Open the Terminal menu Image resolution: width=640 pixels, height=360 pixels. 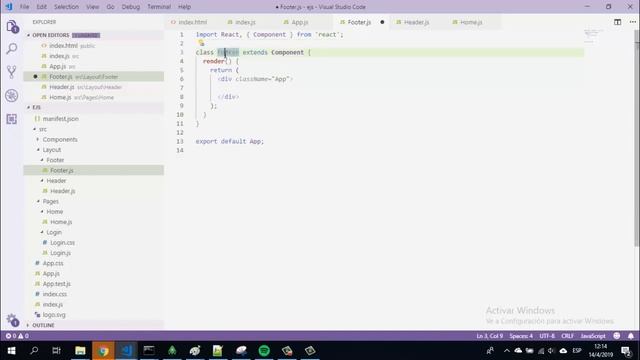tap(159, 7)
